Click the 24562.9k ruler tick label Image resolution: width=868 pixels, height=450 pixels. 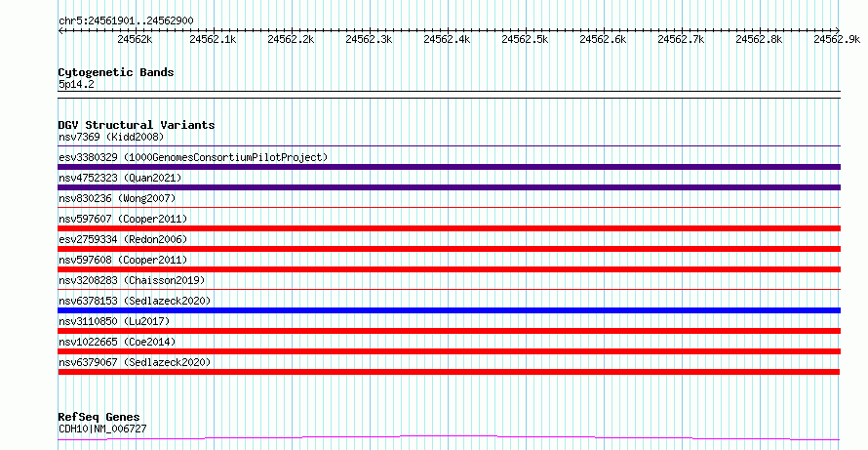pos(837,39)
